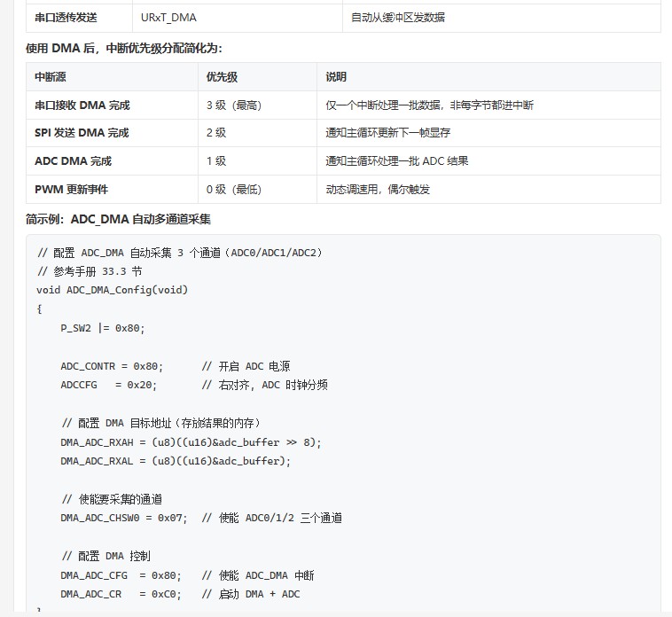Click the 'DMA_ADC_CHSW0 = 0x07;' statement
Screen dimensions: 672x617
(124, 518)
